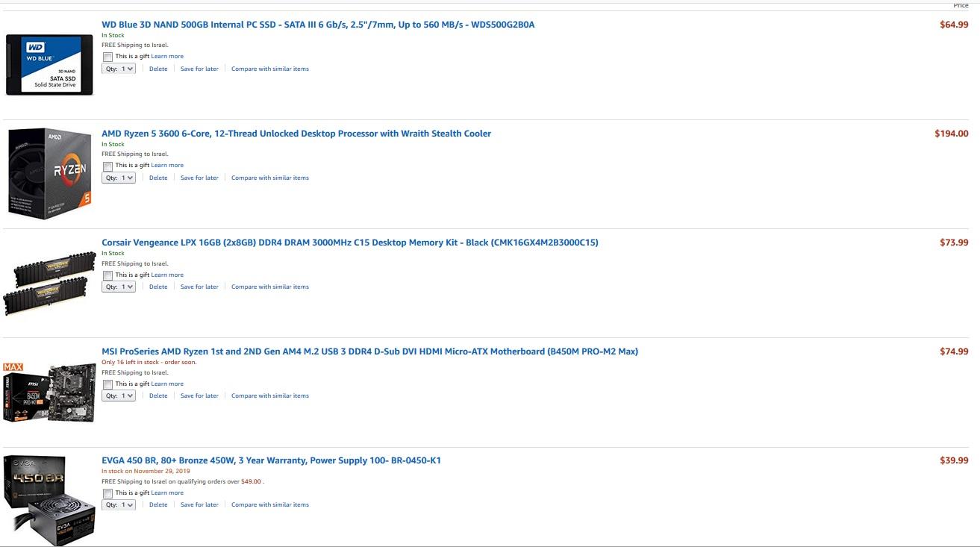Open the Qty dropdown for WD Blue SSD

tap(119, 69)
